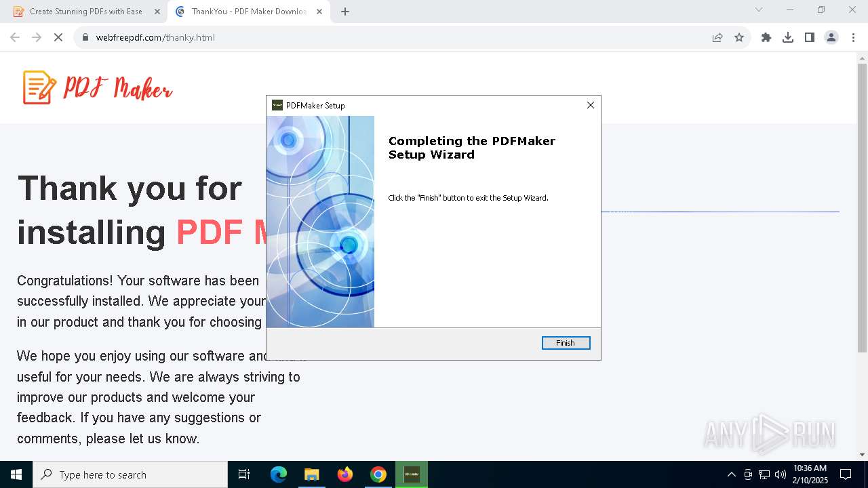
Task: Click the 'Congratulations!' paragraph text
Action: point(141,301)
